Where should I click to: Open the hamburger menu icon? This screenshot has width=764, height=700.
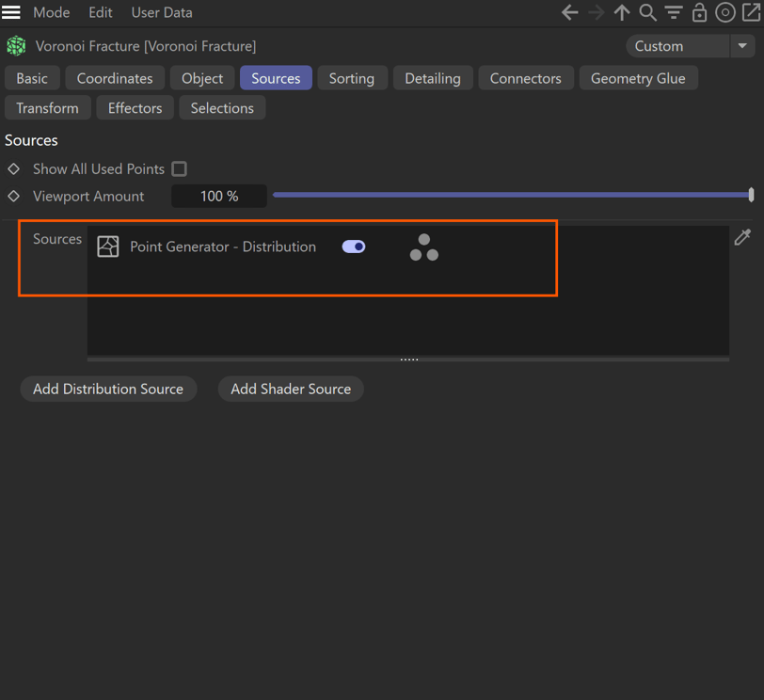[x=10, y=12]
